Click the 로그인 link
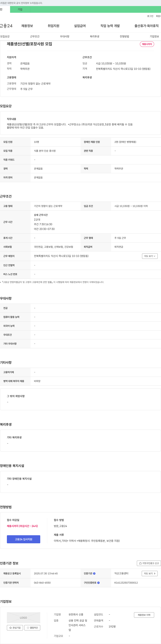 tap(150, 16)
